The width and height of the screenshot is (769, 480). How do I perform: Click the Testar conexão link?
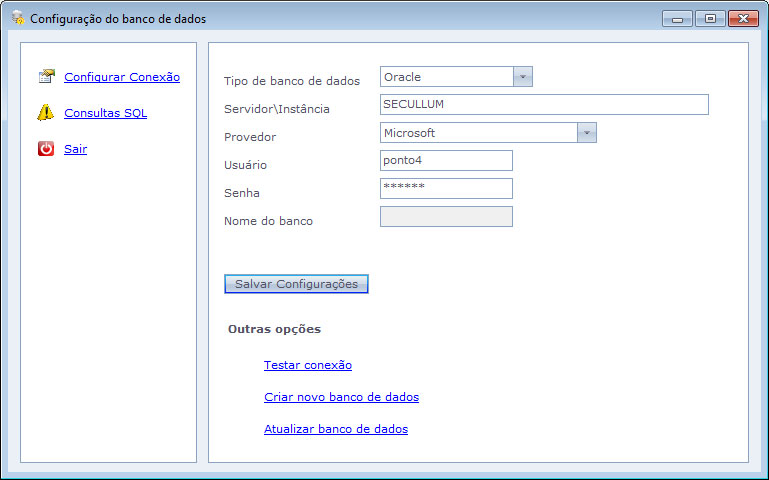tap(307, 365)
